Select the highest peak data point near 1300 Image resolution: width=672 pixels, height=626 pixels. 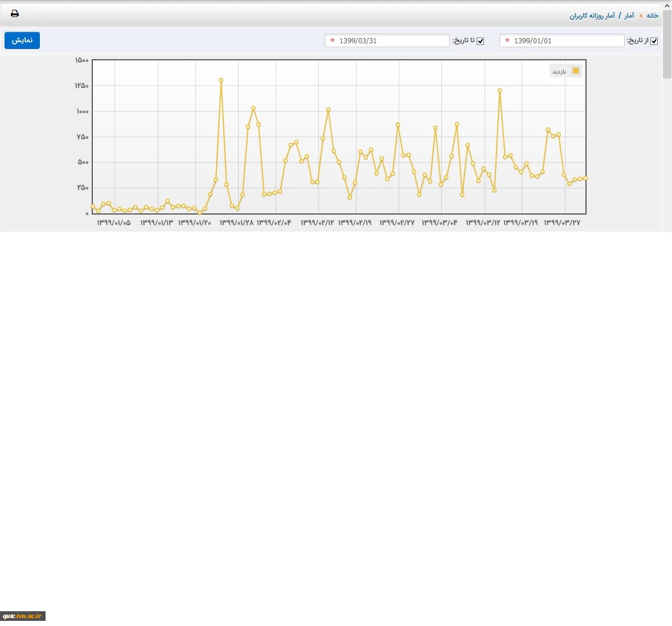coord(221,80)
